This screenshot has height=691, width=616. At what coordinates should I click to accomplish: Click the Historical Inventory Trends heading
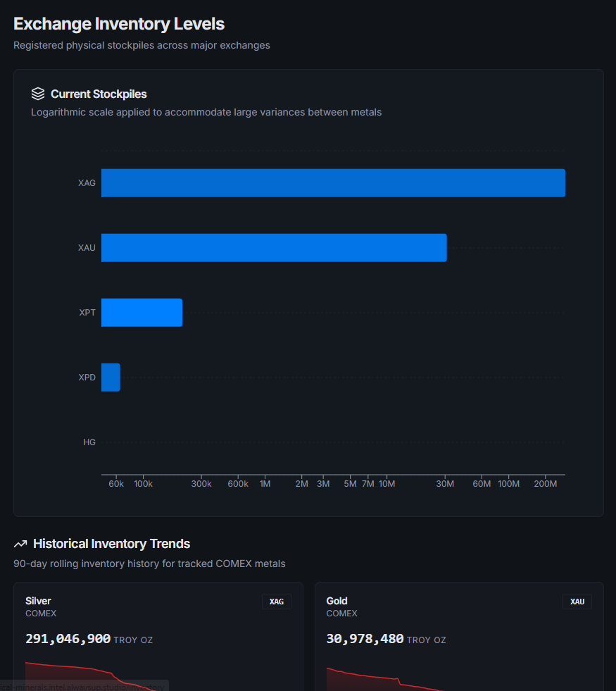tap(111, 544)
